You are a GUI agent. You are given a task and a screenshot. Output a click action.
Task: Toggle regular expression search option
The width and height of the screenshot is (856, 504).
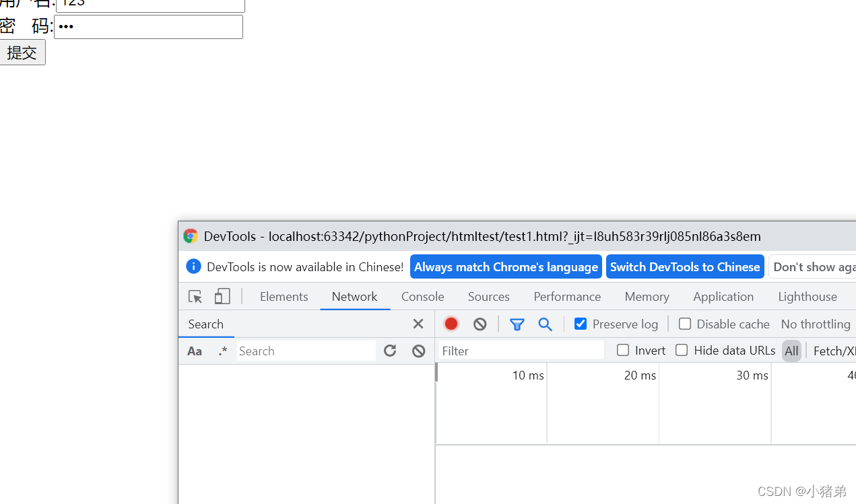[223, 351]
